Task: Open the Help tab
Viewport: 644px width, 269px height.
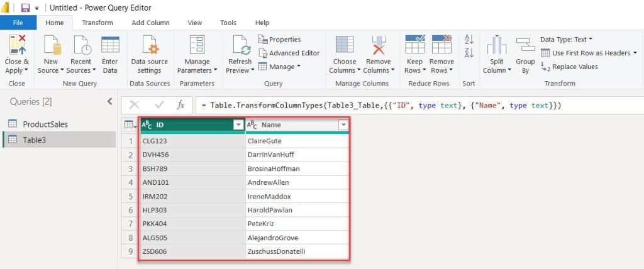Action: click(x=262, y=23)
